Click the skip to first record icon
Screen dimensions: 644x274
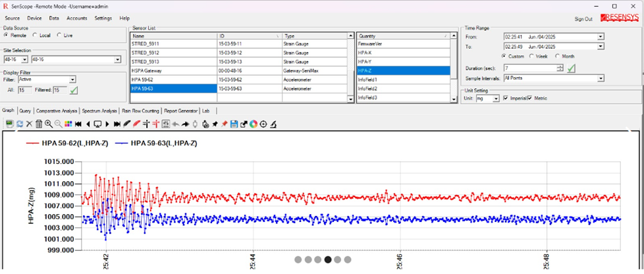pyautogui.click(x=78, y=124)
